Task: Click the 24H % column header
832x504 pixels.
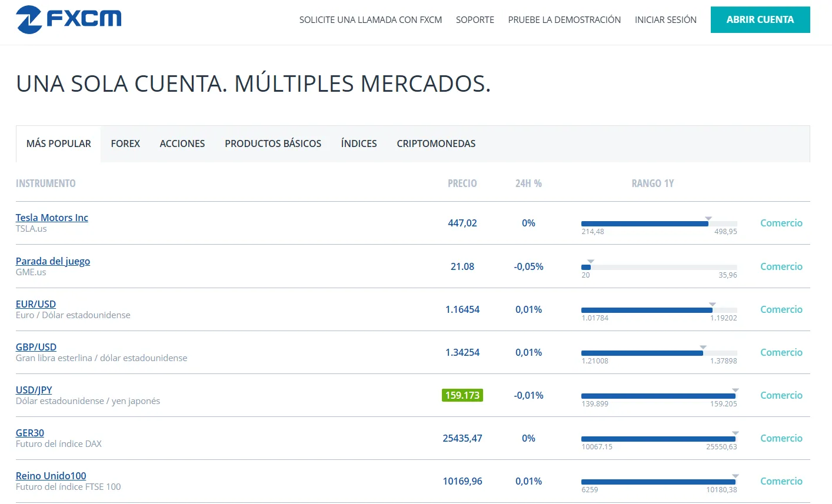Action: click(x=528, y=183)
